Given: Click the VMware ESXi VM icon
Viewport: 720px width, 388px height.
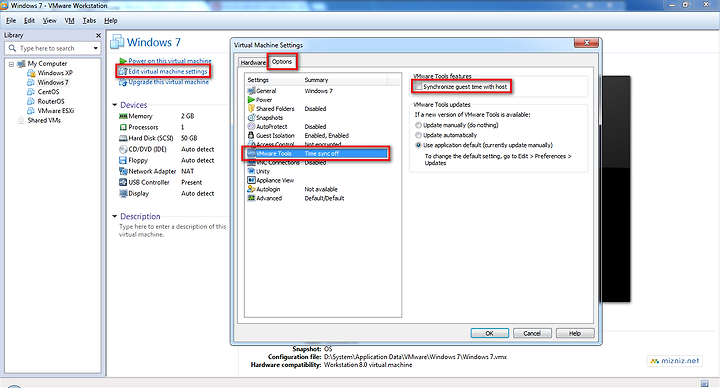Looking at the screenshot, I should click(31, 111).
